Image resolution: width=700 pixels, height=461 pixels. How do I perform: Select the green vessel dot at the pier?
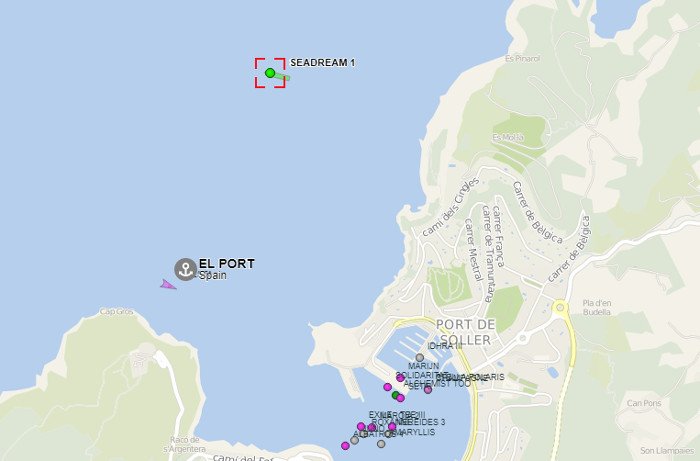[396, 395]
